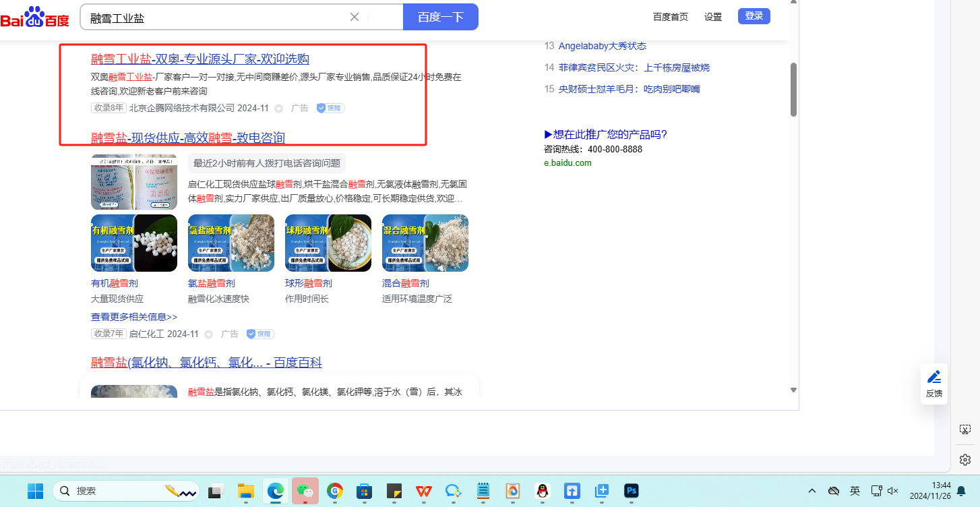Image resolution: width=980 pixels, height=507 pixels.
Task: Clear the search box with the X icon
Action: (x=355, y=17)
